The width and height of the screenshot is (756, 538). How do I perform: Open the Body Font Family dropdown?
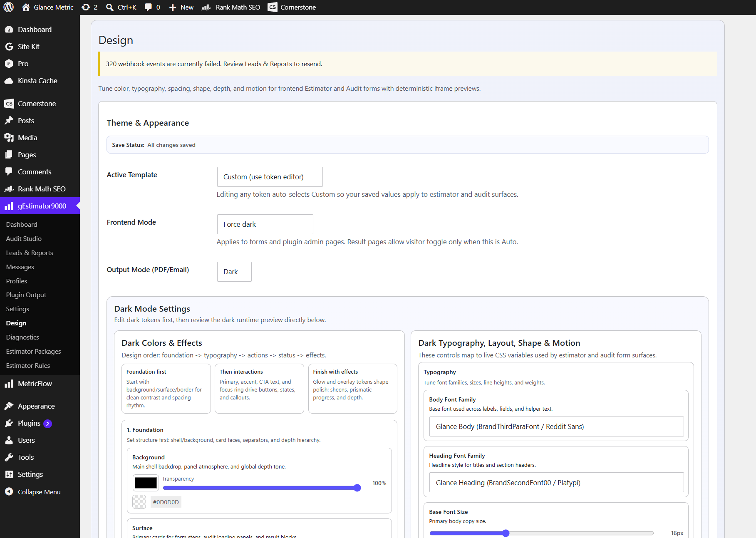(556, 426)
